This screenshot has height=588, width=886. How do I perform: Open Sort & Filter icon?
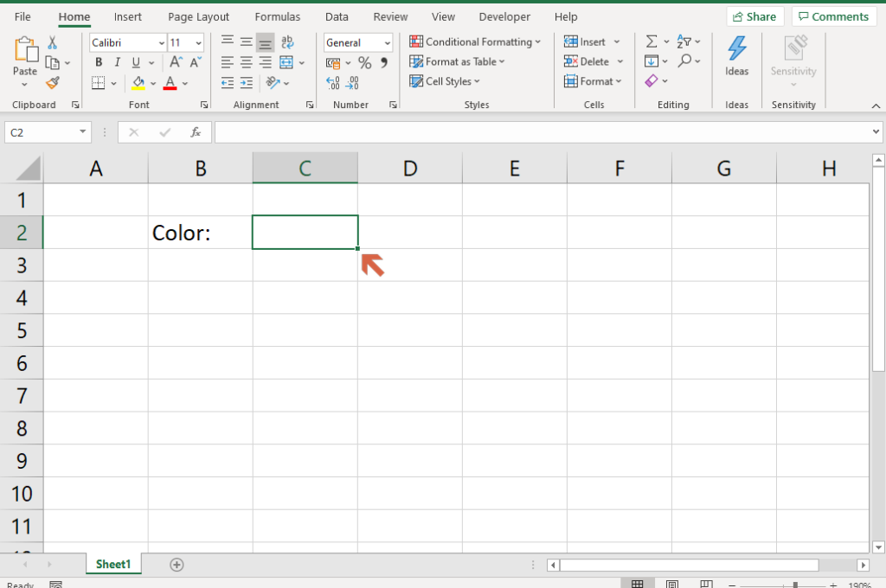[684, 42]
